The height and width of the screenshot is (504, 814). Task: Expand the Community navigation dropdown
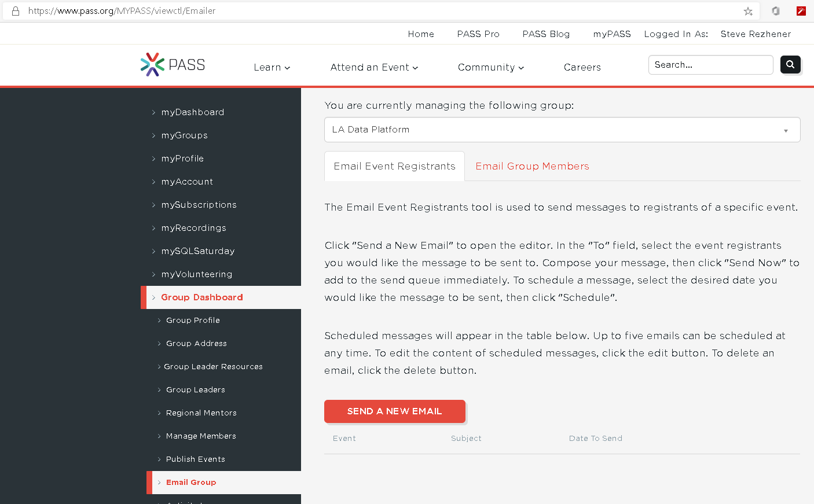point(490,67)
